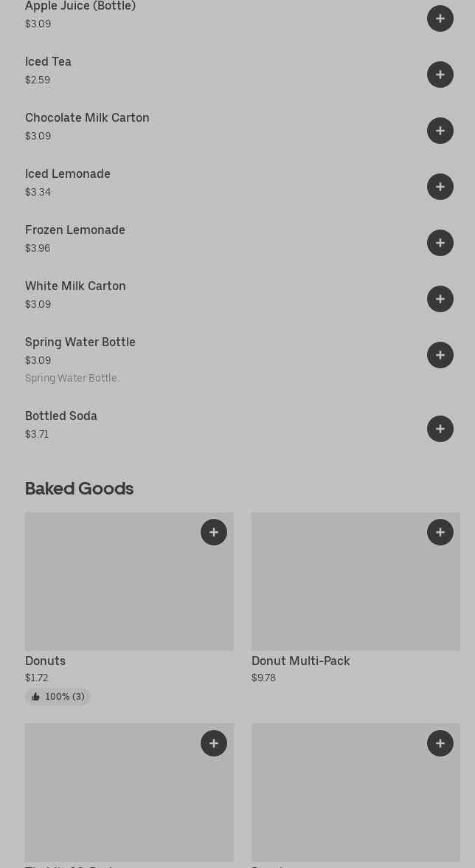Click the Donuts 100% rating badge

(x=58, y=697)
